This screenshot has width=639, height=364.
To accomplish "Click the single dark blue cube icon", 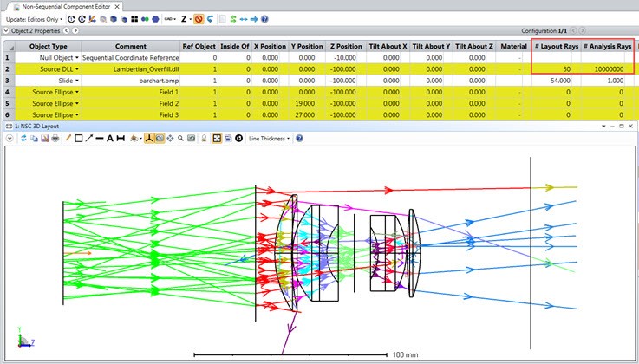I will click(x=114, y=19).
